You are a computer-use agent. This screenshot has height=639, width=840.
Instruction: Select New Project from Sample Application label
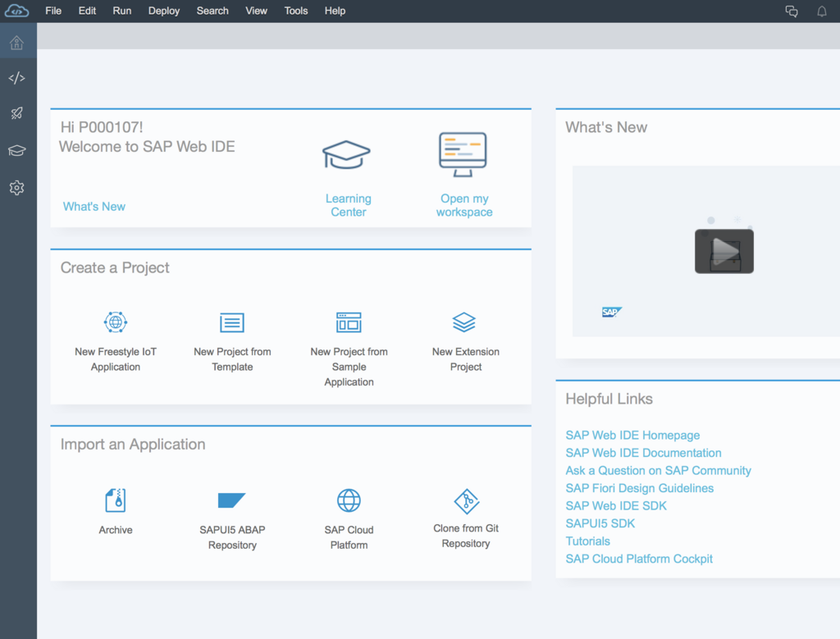point(349,367)
